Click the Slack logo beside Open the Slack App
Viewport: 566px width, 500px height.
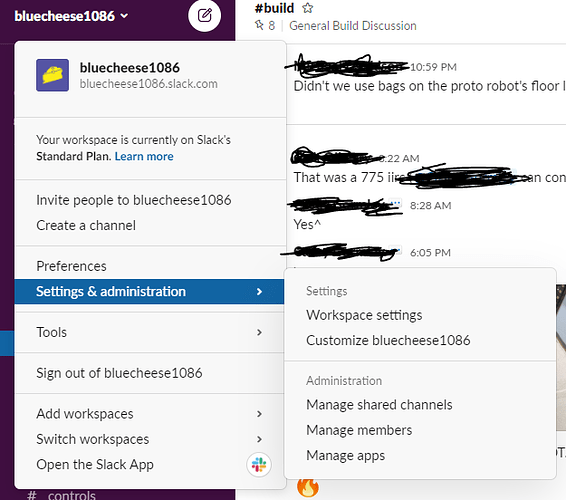click(259, 465)
